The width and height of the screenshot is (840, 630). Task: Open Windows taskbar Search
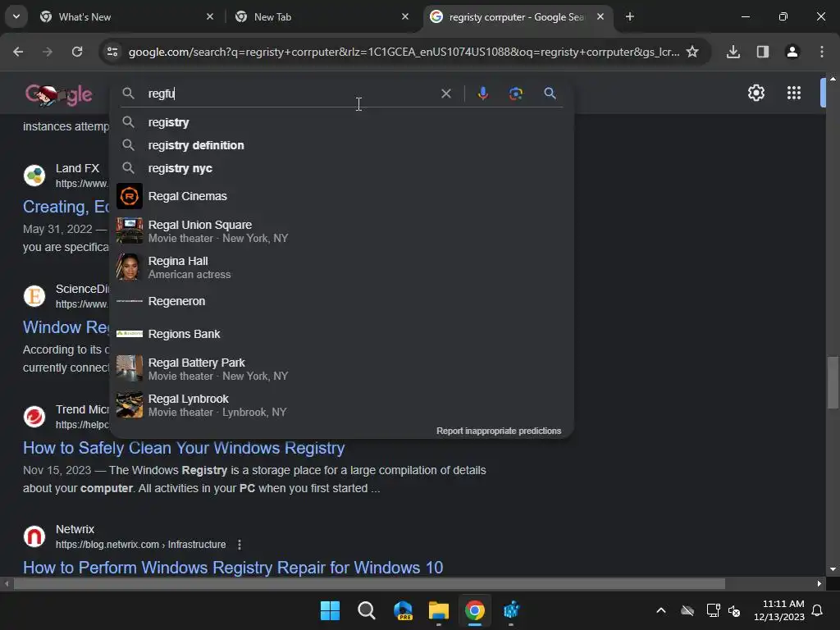(x=367, y=610)
